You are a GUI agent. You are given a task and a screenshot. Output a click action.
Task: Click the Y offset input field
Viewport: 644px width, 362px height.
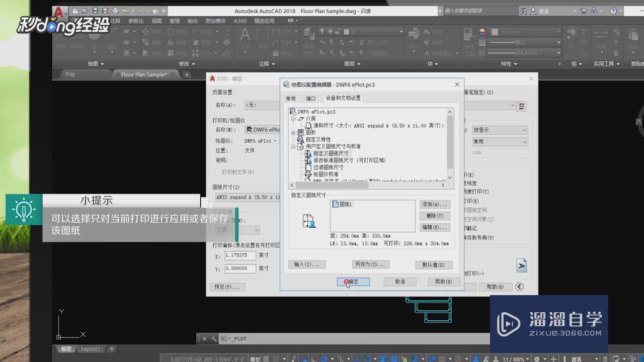click(x=240, y=268)
